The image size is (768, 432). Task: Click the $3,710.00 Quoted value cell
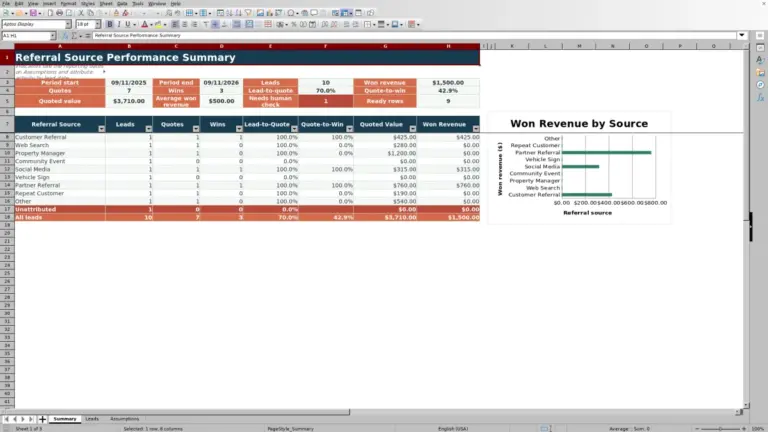coord(129,101)
